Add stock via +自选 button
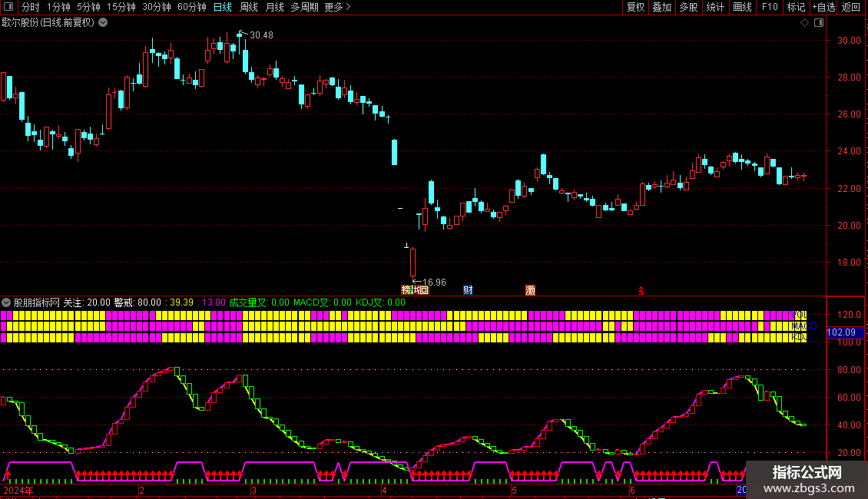This screenshot has width=868, height=499. pos(823,7)
